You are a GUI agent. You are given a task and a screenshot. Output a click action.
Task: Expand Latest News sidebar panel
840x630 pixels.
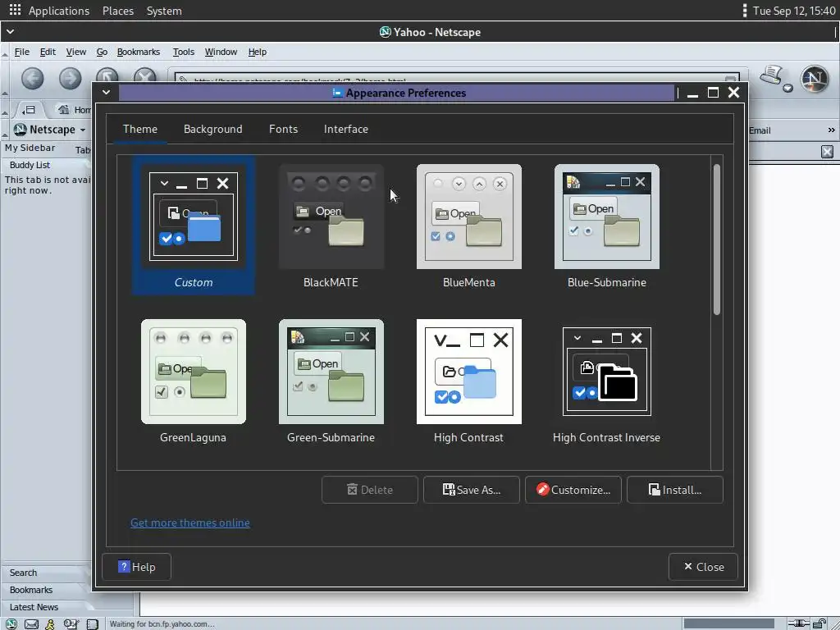(46, 607)
